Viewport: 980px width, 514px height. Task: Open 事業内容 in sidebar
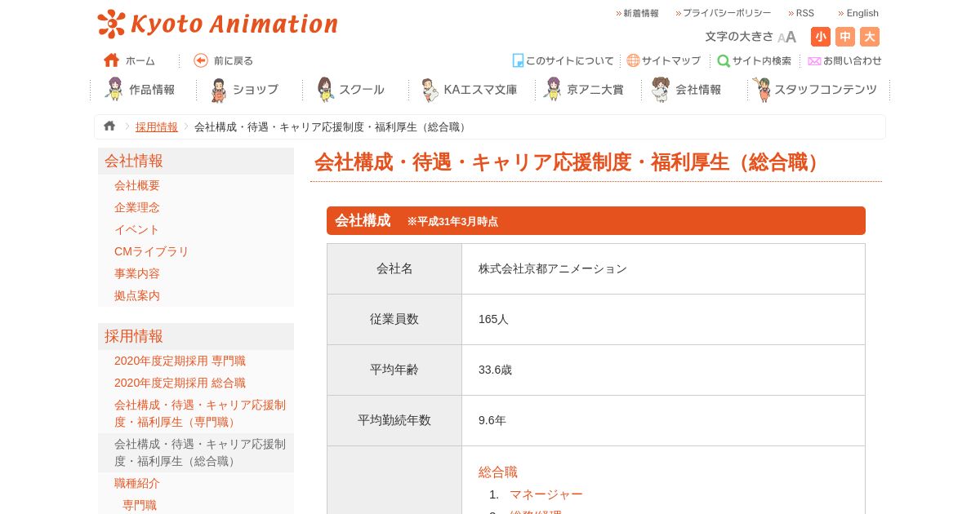pos(137,273)
